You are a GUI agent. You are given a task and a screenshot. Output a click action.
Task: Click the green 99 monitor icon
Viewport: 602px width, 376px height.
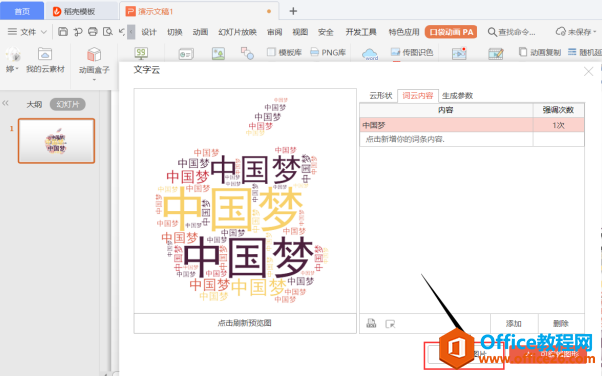[141, 53]
